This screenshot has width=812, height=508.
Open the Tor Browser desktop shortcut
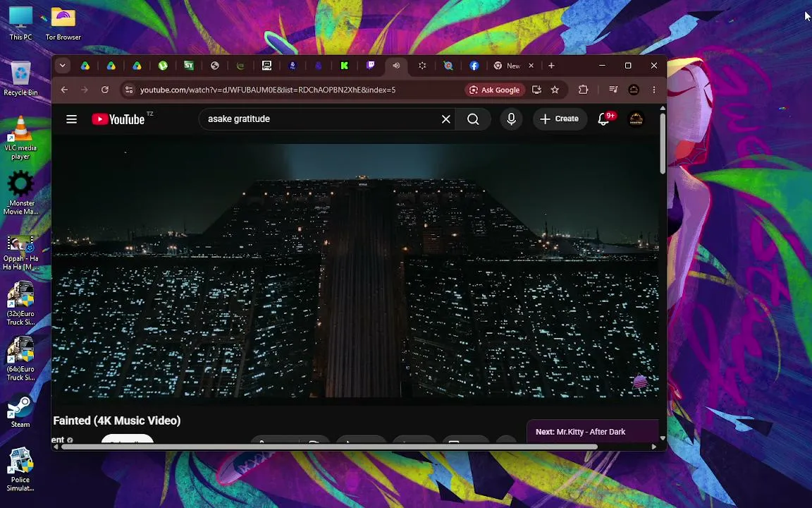click(63, 23)
